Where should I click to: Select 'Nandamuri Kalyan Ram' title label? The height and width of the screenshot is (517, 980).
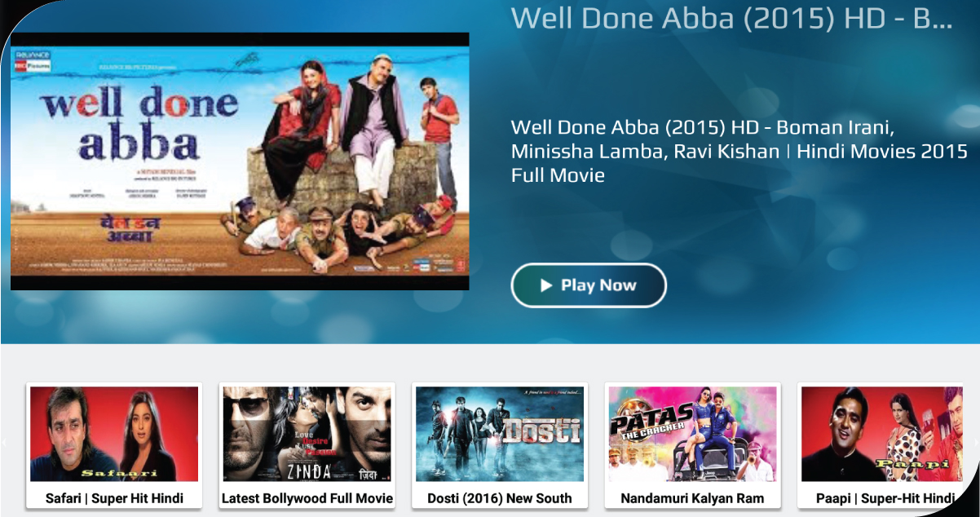(x=692, y=498)
